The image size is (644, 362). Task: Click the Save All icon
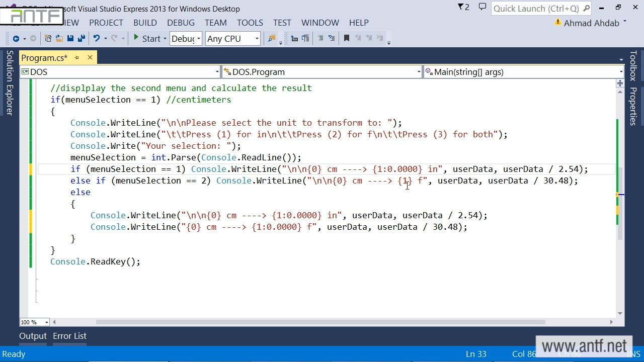point(81,39)
